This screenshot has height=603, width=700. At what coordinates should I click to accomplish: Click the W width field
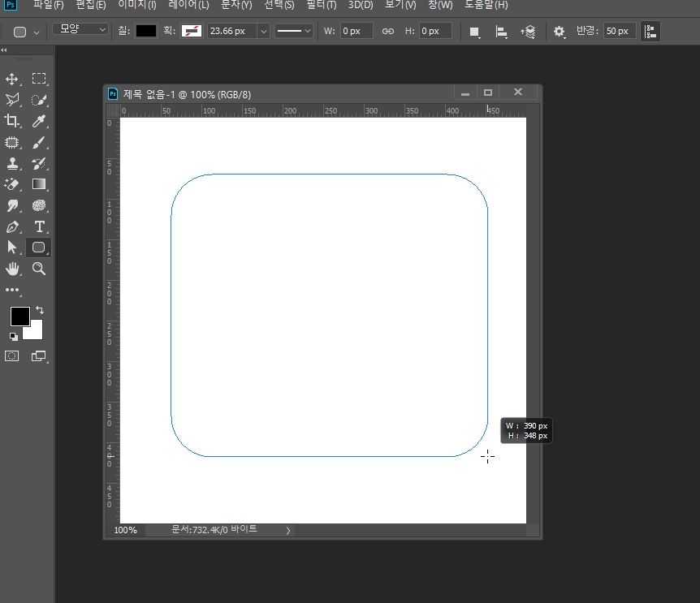pos(356,31)
